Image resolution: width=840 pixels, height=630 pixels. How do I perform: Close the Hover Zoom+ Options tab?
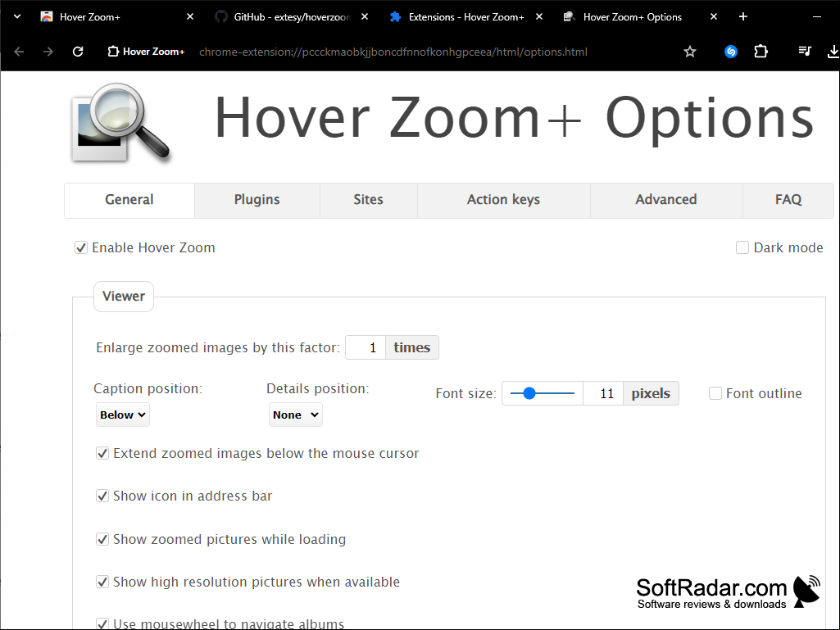(x=714, y=16)
